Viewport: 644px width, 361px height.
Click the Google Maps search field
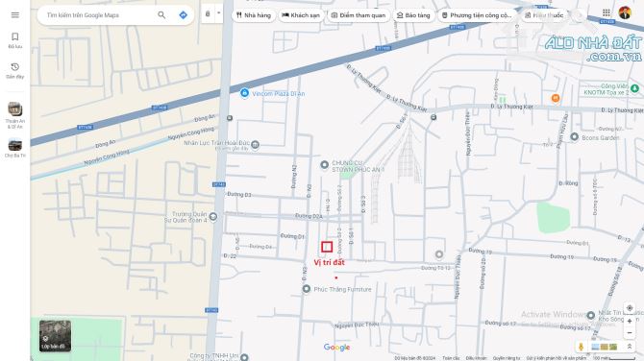[x=99, y=15]
